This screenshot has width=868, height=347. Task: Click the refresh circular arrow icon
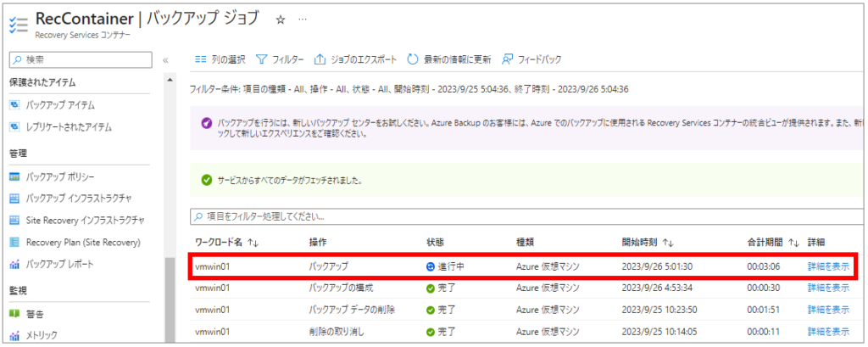coord(413,60)
